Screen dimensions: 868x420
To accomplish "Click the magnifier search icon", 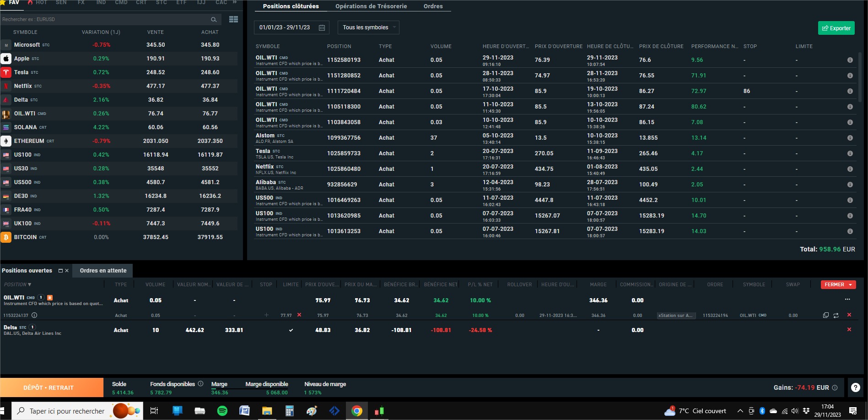I will coord(214,19).
